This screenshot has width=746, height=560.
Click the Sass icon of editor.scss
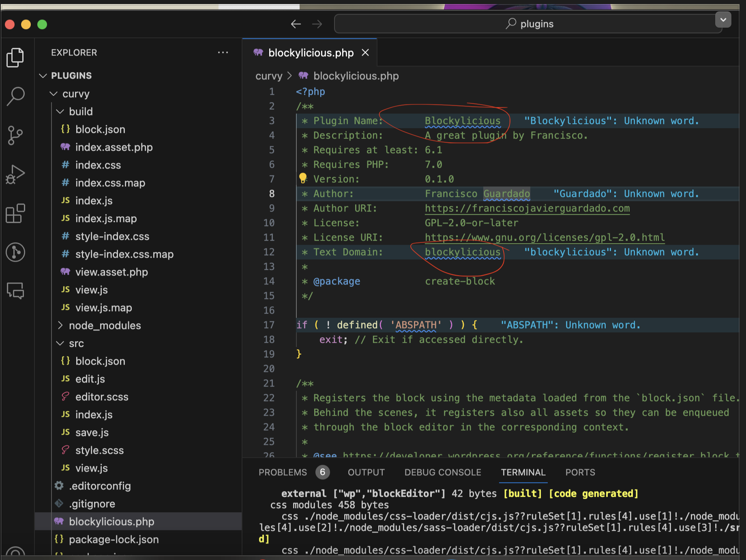point(65,396)
